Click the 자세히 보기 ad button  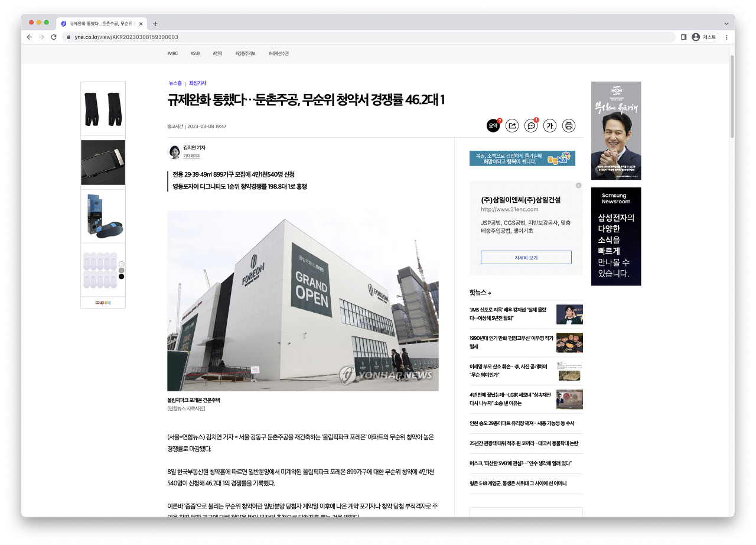coord(526,258)
